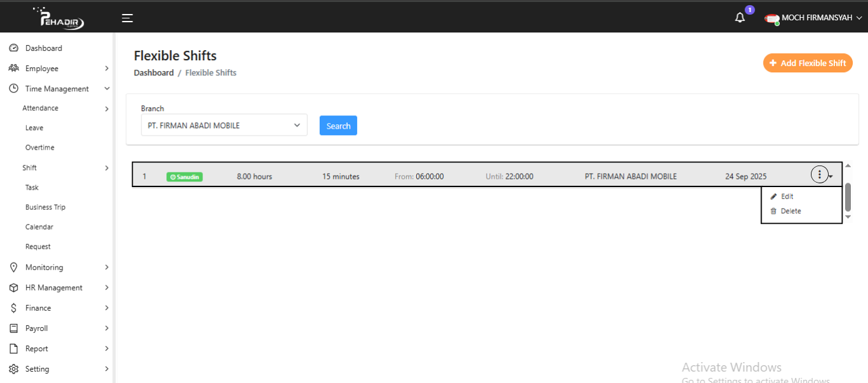868x383 pixels.
Task: Open the notification bell
Action: tap(740, 18)
